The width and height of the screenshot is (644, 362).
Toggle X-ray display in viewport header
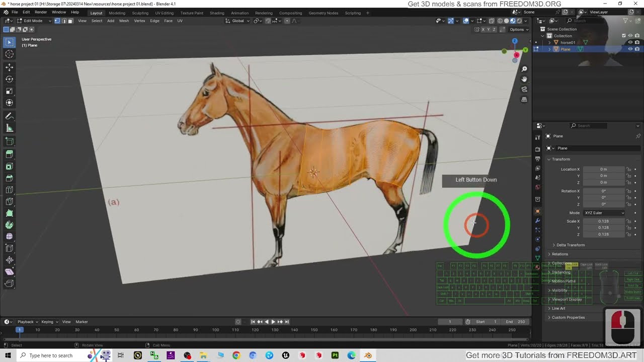[491, 21]
